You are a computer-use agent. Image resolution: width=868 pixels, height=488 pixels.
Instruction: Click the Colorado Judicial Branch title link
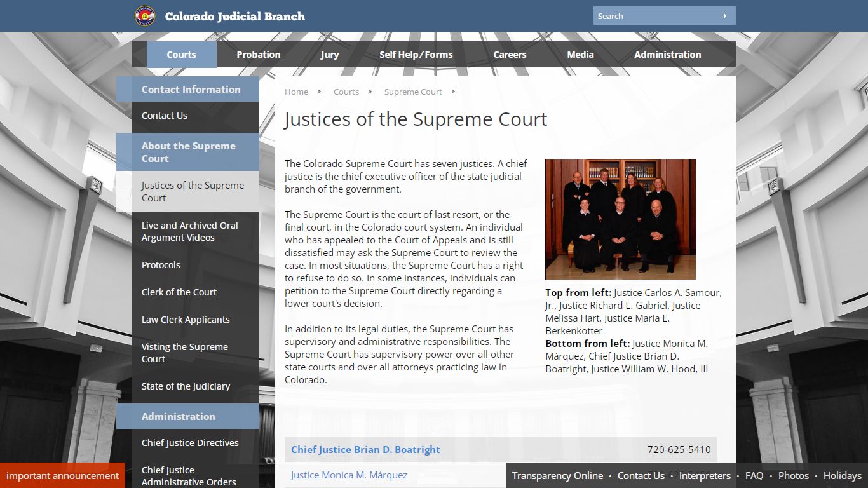(x=235, y=17)
